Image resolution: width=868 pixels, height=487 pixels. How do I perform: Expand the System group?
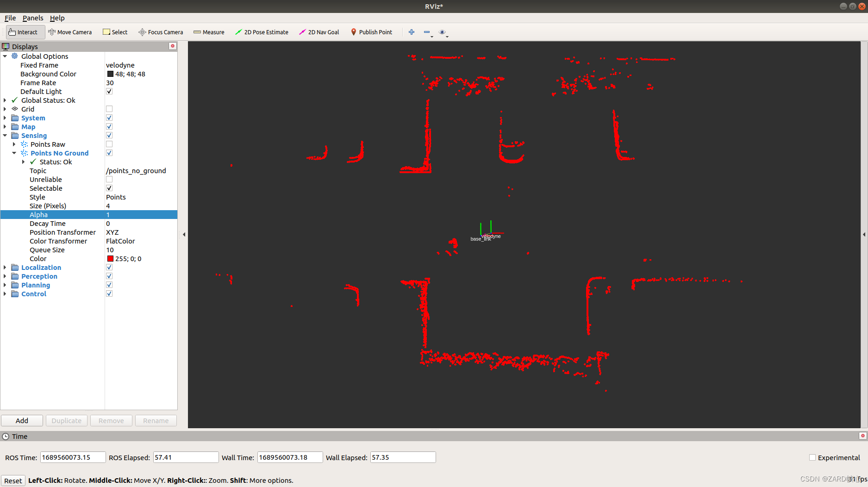[x=5, y=118]
